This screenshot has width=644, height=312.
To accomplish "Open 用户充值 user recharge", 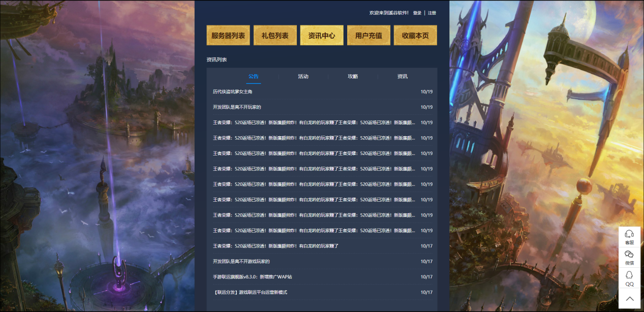I will coord(369,36).
